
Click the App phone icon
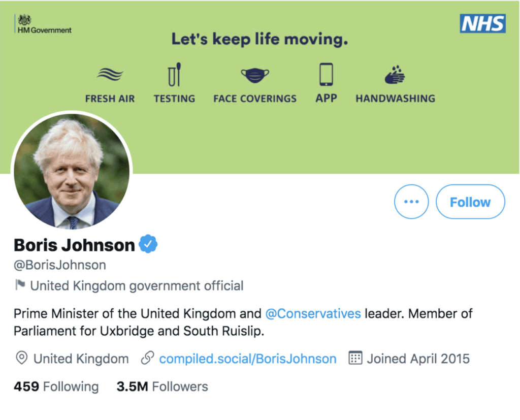pos(326,74)
